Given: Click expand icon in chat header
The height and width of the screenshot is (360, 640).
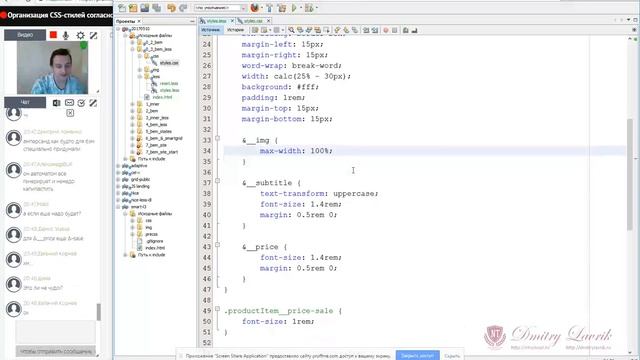Looking at the screenshot, I should click(93, 103).
